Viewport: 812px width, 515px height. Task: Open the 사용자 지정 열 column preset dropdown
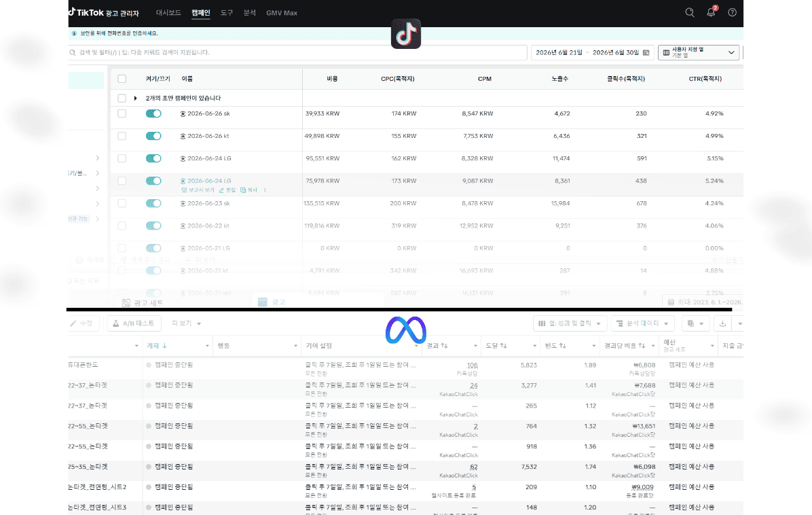pyautogui.click(x=698, y=52)
